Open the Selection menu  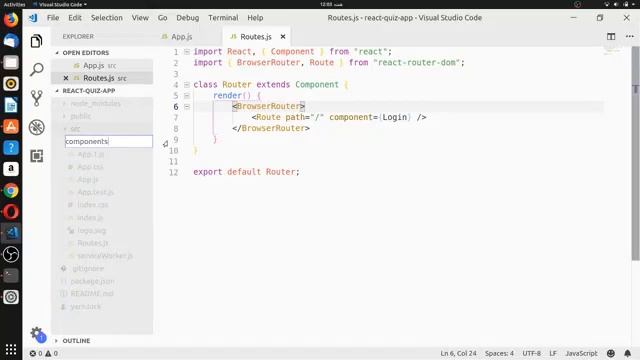coord(107,18)
